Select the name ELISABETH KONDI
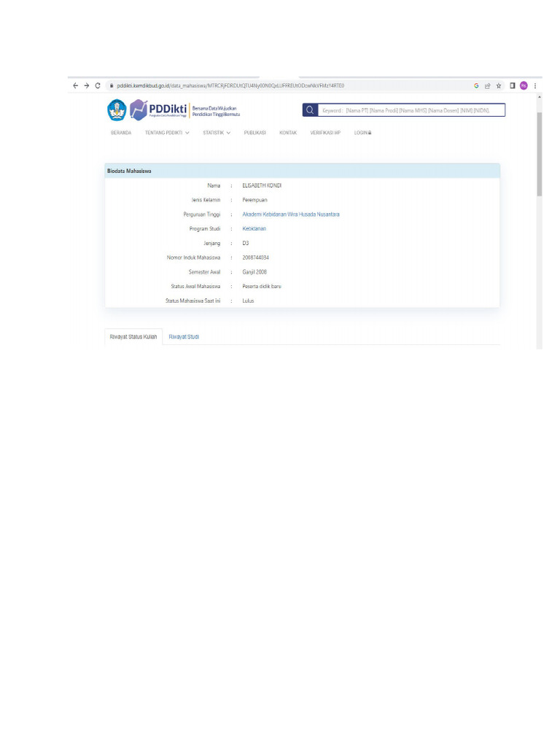 click(262, 185)
